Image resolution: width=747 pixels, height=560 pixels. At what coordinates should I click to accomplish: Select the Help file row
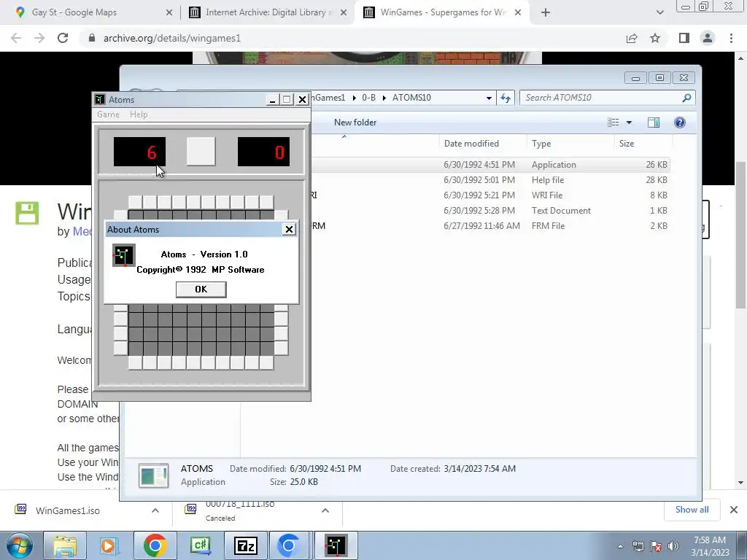[491, 180]
